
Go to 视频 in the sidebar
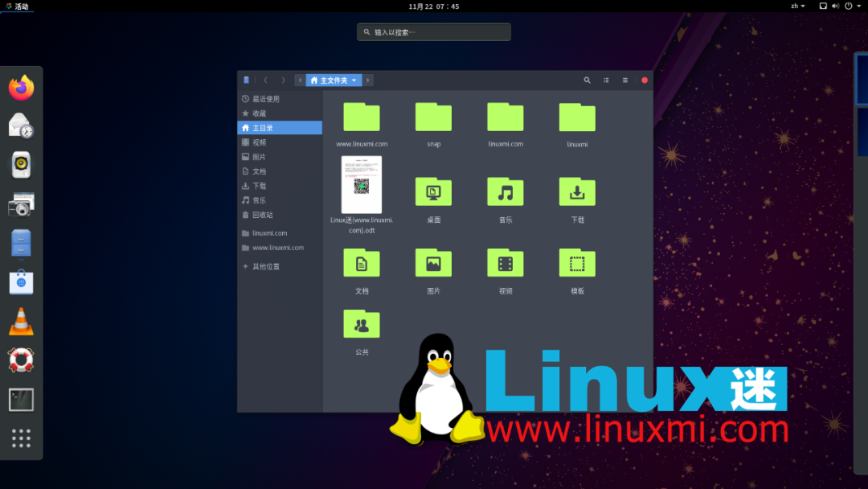(280, 142)
